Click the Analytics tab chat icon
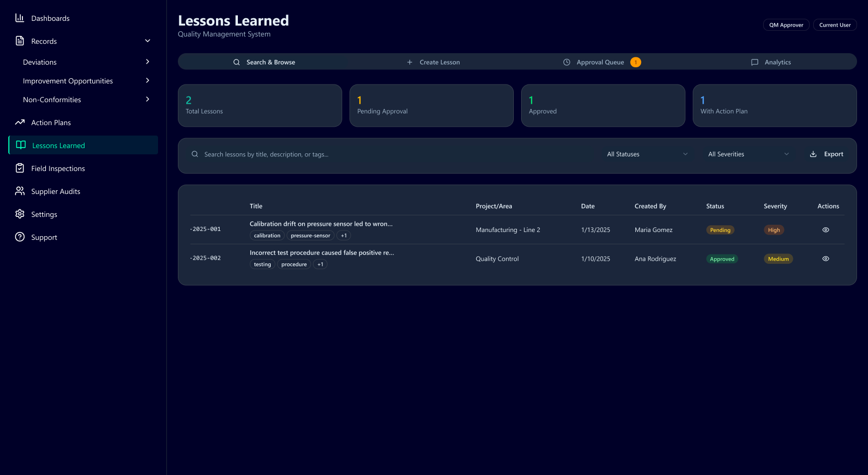868x475 pixels. click(754, 62)
